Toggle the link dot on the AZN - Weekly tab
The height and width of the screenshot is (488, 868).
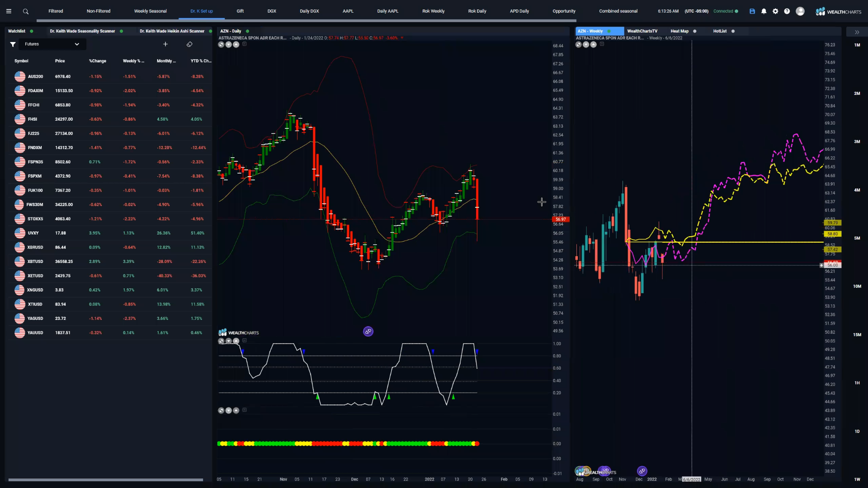(609, 31)
